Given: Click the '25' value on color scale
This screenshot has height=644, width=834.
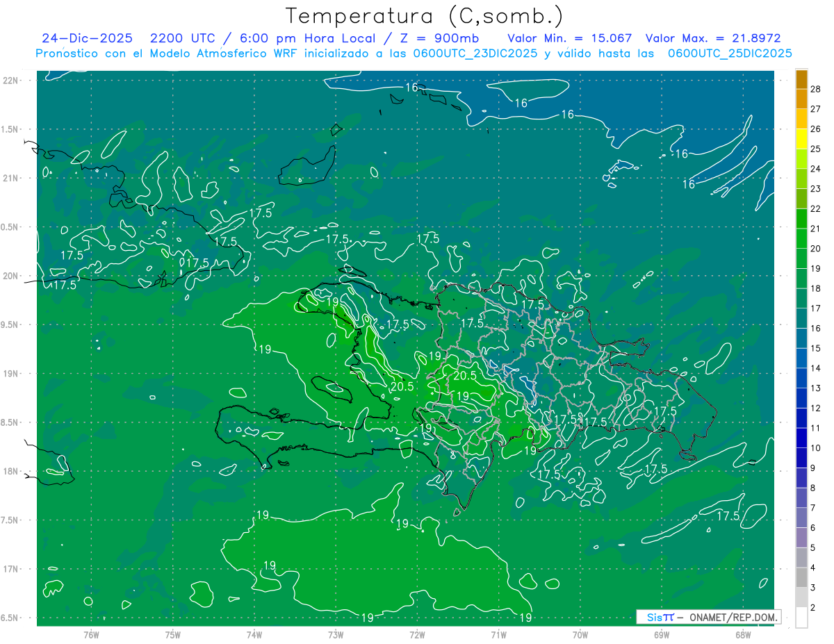Looking at the screenshot, I should tap(816, 149).
